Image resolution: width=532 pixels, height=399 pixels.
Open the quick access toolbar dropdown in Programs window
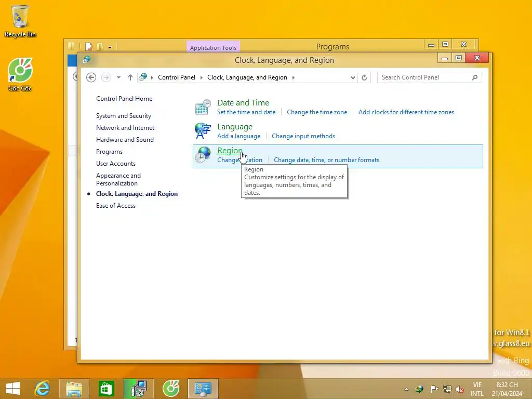click(x=110, y=47)
